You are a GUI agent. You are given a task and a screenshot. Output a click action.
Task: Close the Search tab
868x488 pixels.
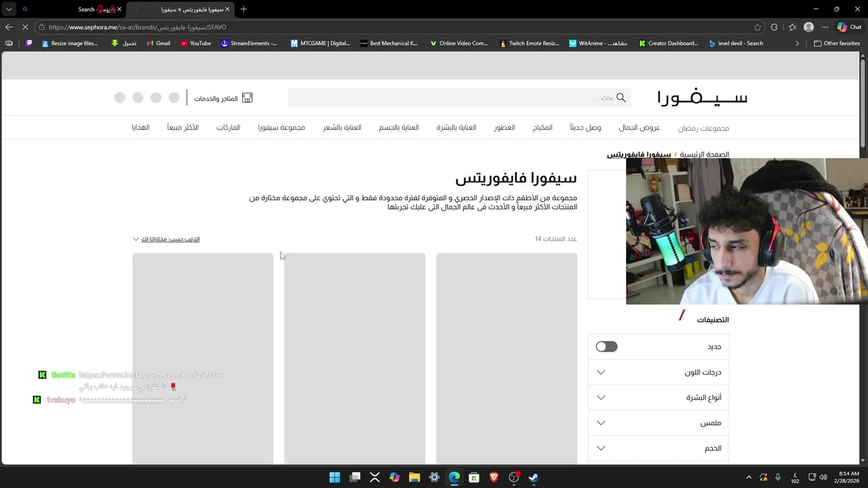[119, 9]
